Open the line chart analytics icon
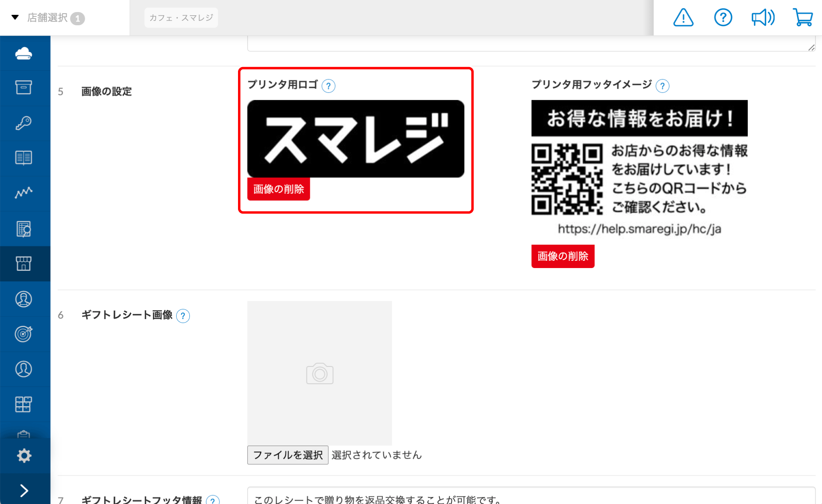 pyautogui.click(x=24, y=193)
